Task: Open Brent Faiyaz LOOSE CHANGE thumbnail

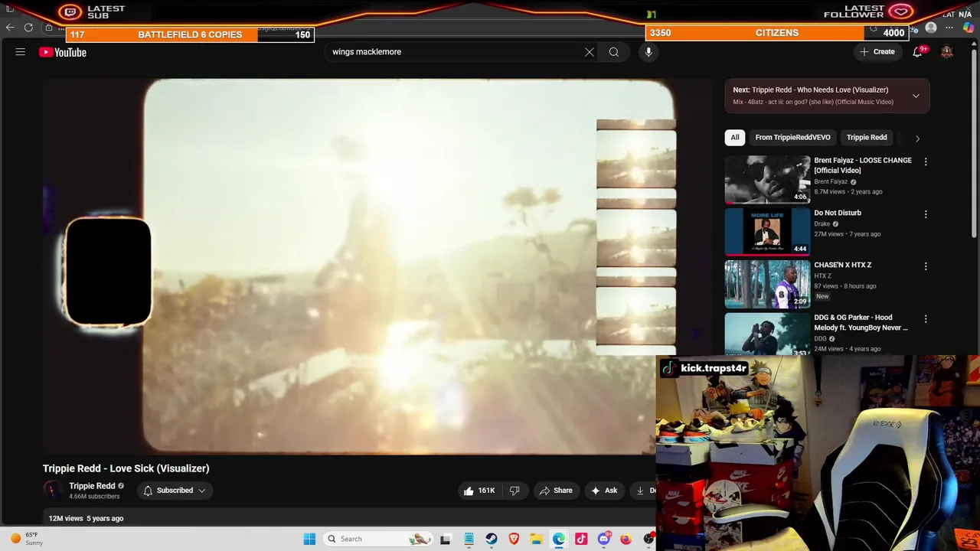Action: [x=767, y=180]
